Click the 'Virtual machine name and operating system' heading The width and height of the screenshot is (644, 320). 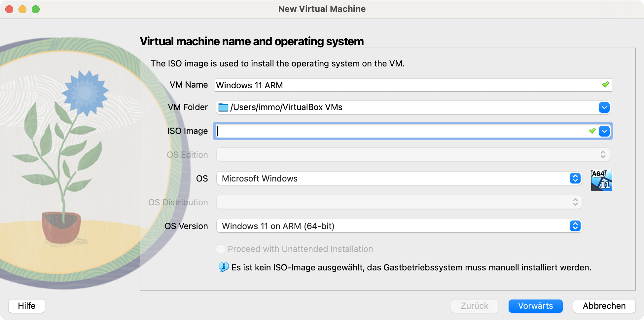(252, 41)
